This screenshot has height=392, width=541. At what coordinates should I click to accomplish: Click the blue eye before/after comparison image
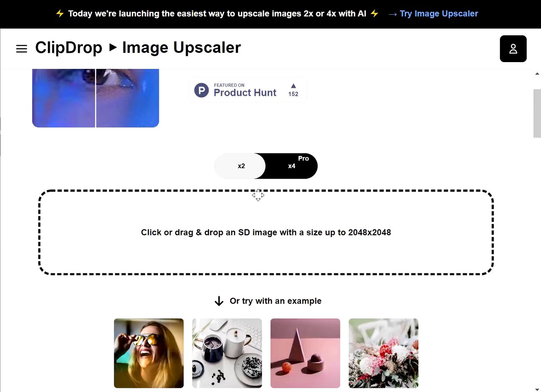click(96, 98)
